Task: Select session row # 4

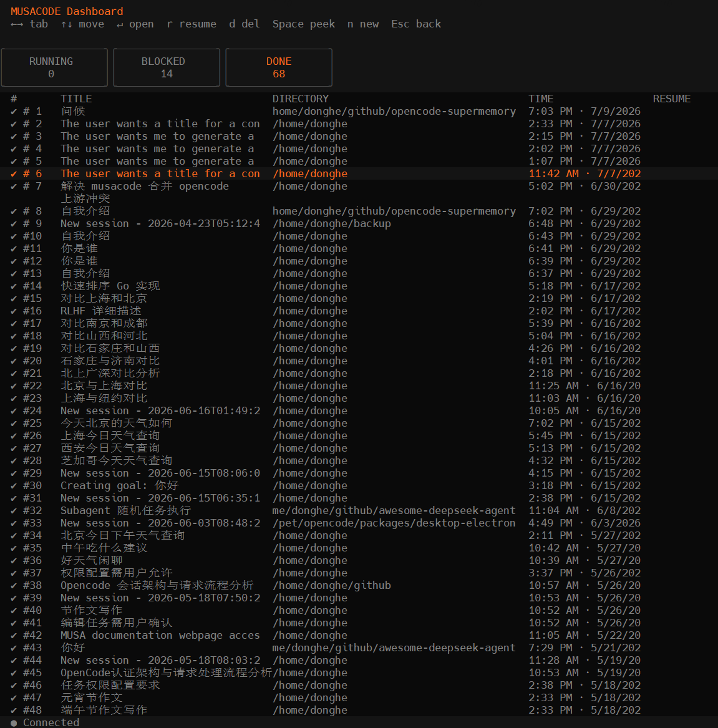Action: tap(359, 149)
